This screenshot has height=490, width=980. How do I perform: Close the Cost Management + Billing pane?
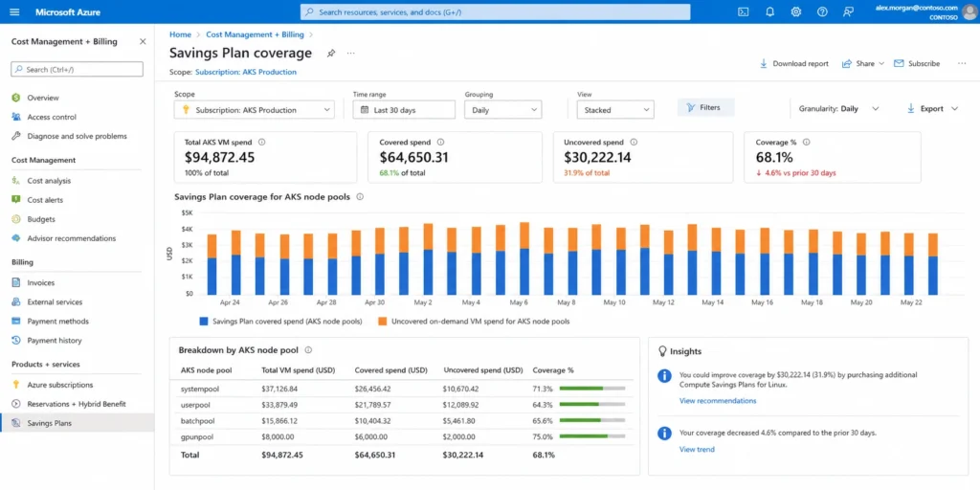pos(143,41)
